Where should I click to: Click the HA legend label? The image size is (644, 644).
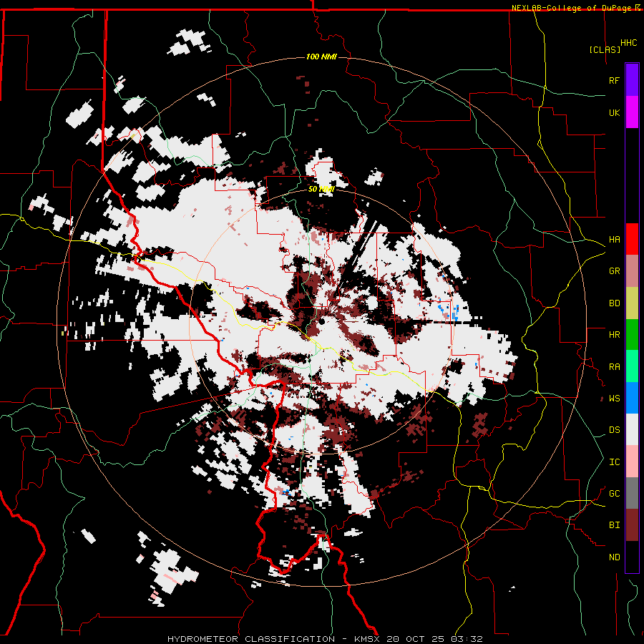pos(614,240)
